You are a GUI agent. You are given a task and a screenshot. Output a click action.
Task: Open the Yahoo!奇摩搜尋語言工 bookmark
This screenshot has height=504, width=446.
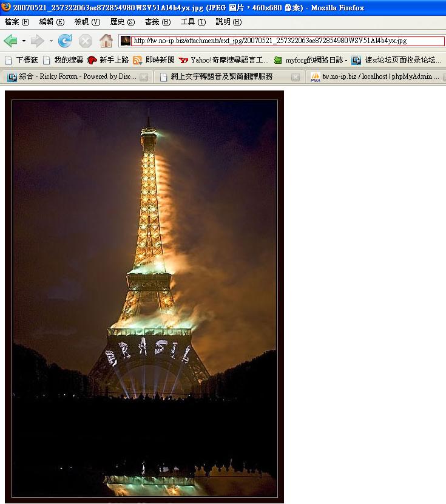pyautogui.click(x=224, y=60)
